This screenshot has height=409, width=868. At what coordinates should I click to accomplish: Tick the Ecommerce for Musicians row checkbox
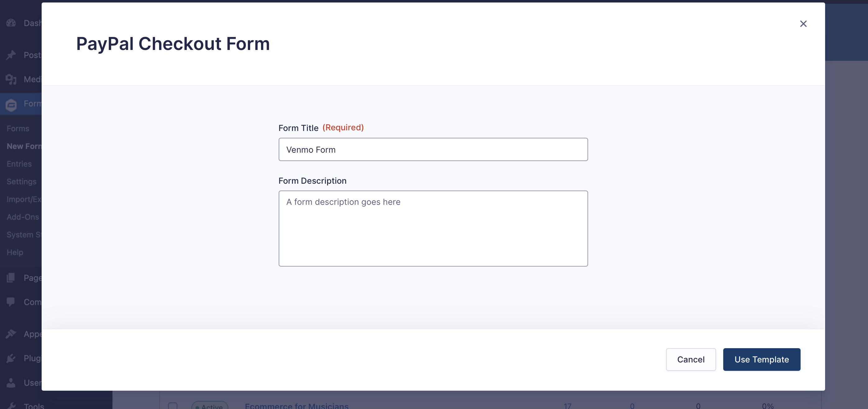point(173,406)
